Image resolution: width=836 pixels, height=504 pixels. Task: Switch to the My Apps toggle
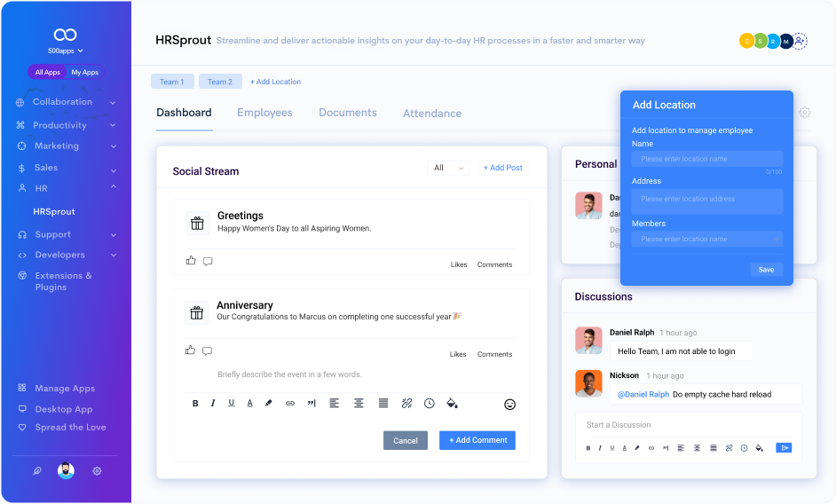point(85,72)
